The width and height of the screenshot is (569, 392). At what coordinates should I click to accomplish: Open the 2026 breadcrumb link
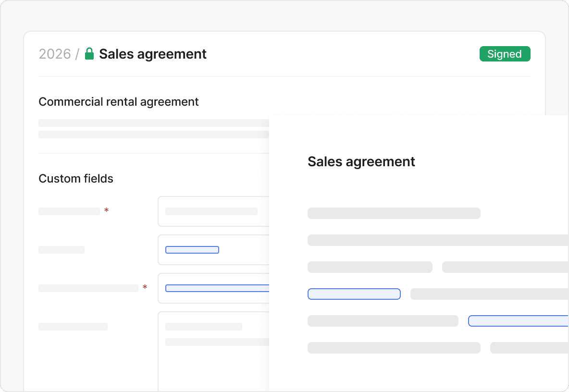(x=55, y=54)
